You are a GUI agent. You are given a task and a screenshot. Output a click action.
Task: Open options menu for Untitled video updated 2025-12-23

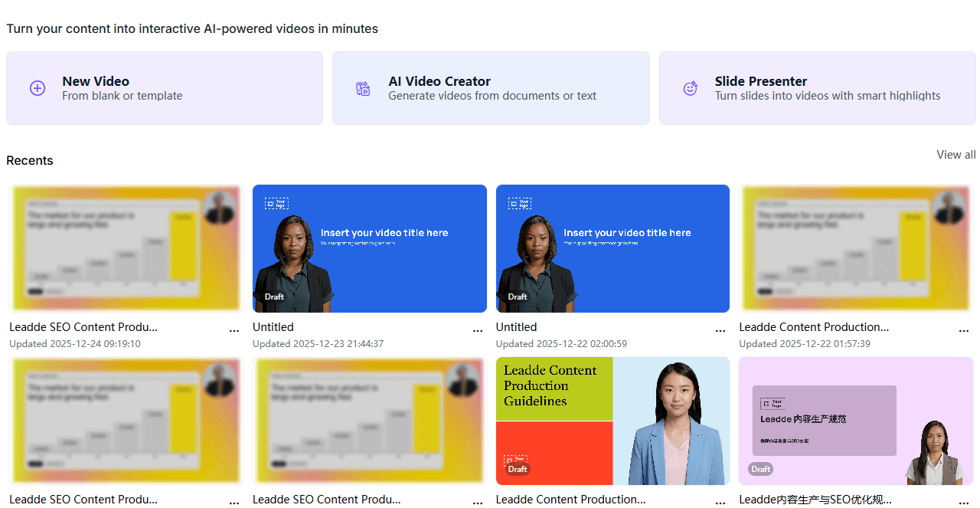[x=478, y=331]
